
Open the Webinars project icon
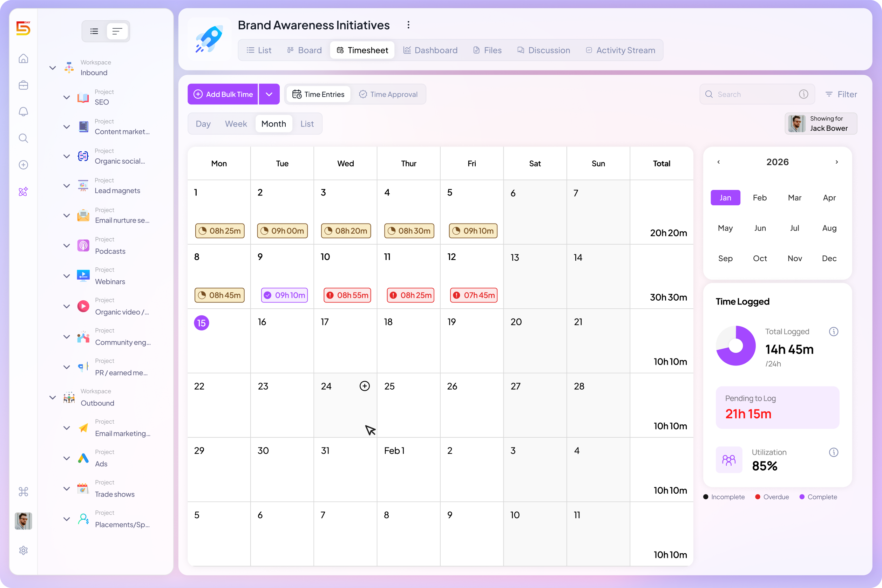pos(83,276)
